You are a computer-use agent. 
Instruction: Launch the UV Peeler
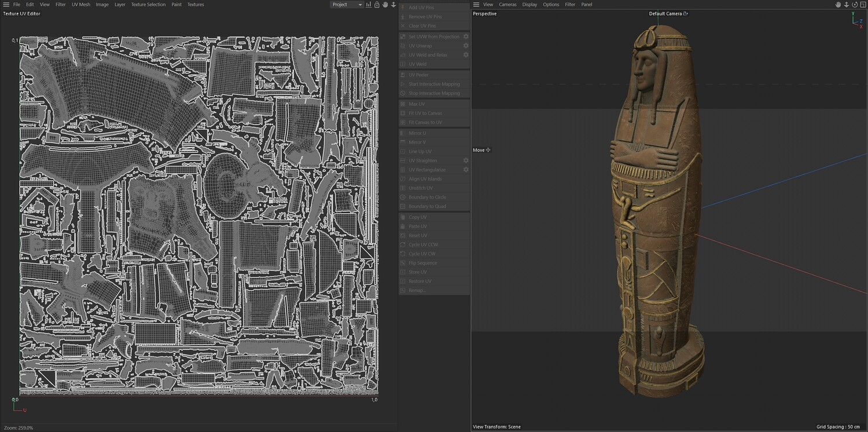pos(434,75)
